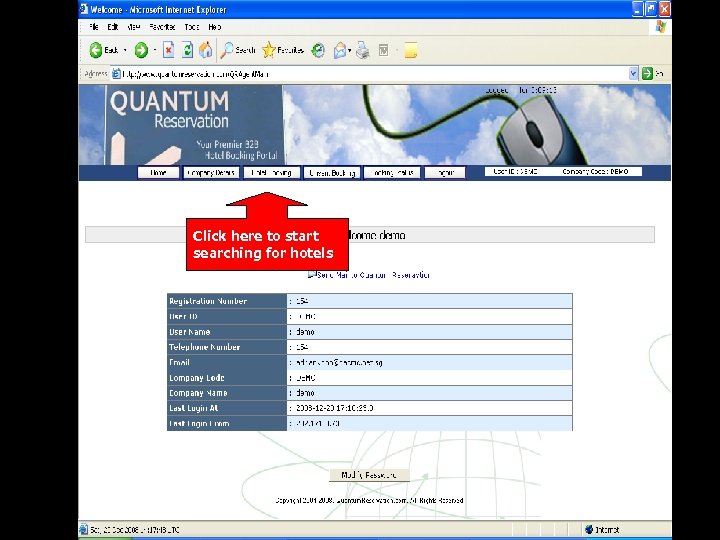Screen dimensions: 720x540
Task: Open the Favorites menu
Action: (x=162, y=27)
